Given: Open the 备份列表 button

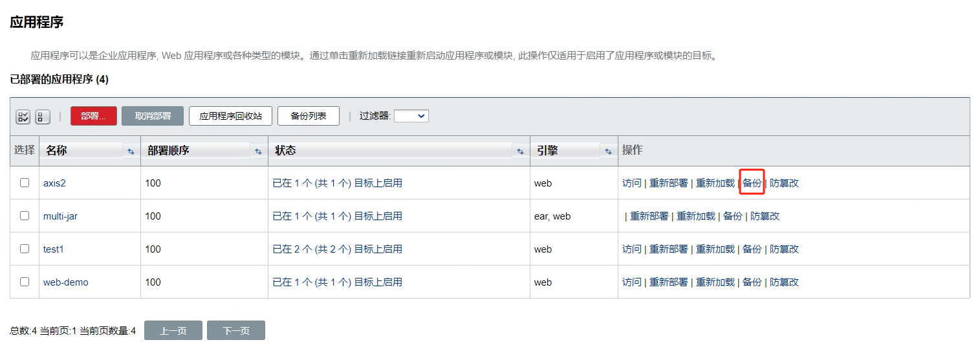Looking at the screenshot, I should pyautogui.click(x=309, y=116).
